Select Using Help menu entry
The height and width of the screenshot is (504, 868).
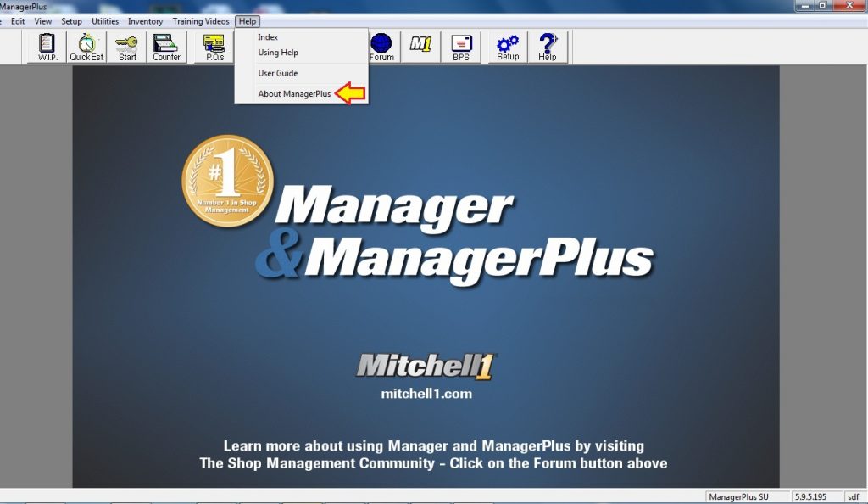click(277, 53)
